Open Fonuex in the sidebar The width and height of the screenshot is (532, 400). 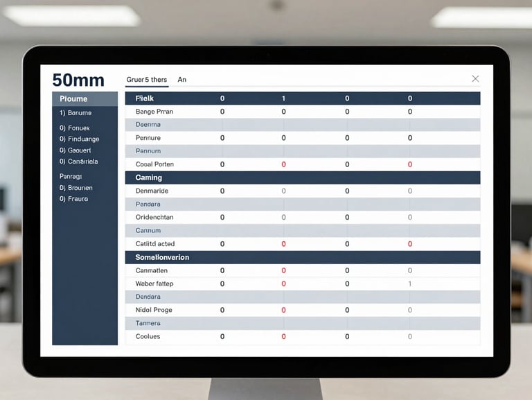coord(75,128)
